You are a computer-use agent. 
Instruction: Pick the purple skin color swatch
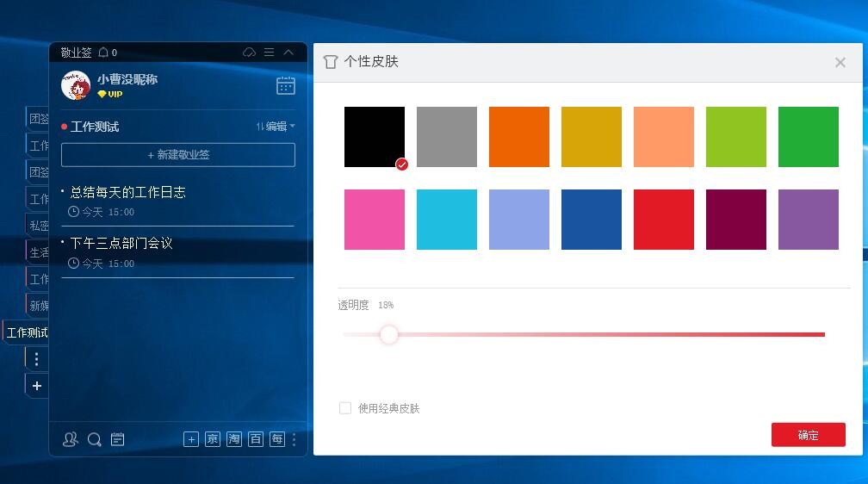[x=809, y=220]
